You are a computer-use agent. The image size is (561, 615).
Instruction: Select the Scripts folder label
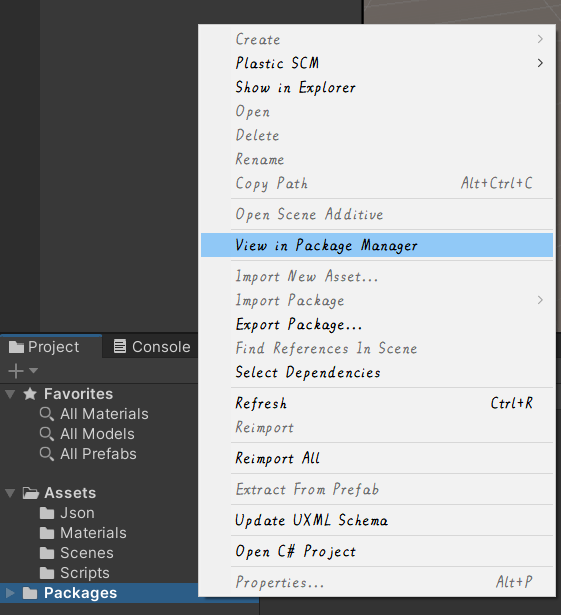85,573
